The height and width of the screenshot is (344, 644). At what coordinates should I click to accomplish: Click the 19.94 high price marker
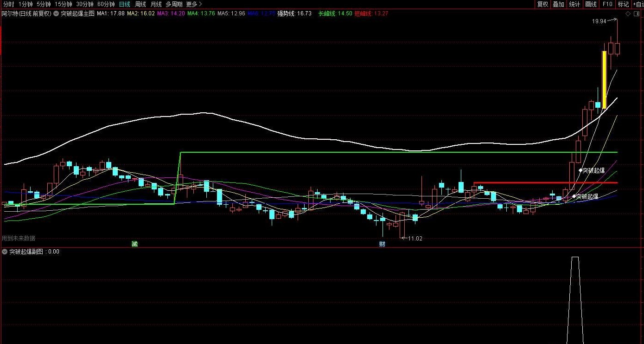[x=599, y=21]
